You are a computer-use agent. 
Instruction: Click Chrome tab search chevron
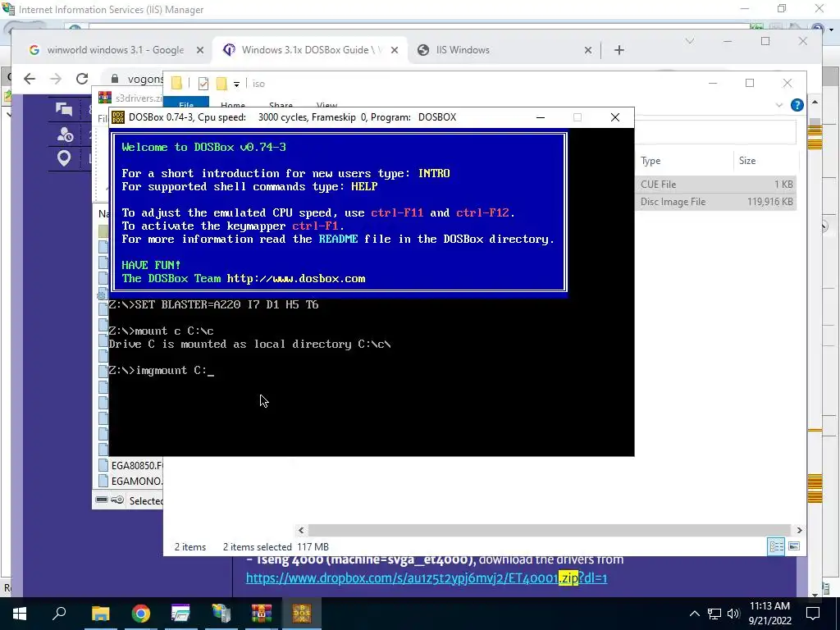(689, 41)
